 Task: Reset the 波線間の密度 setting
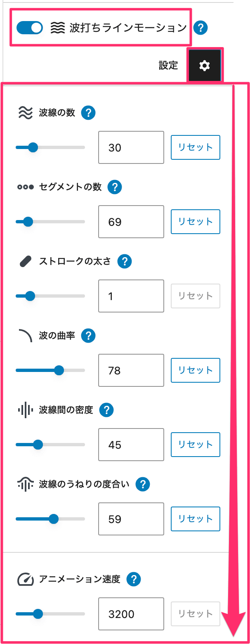point(196,445)
